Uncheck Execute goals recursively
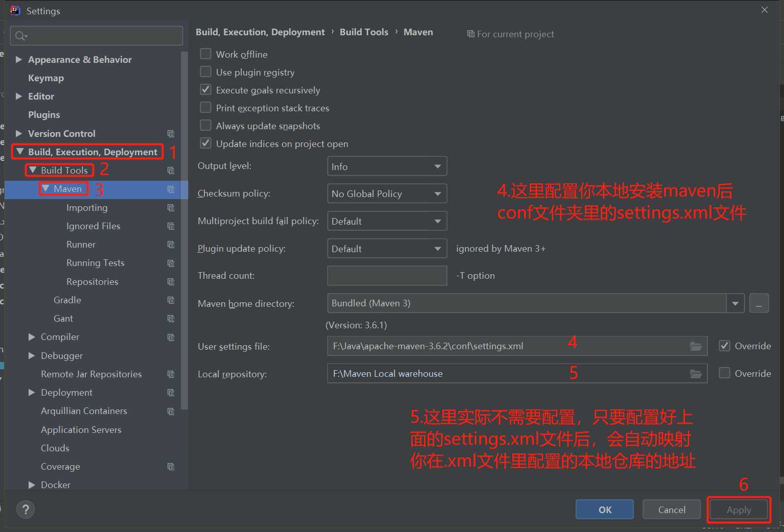Screen dimensions: 784x532 coord(205,89)
